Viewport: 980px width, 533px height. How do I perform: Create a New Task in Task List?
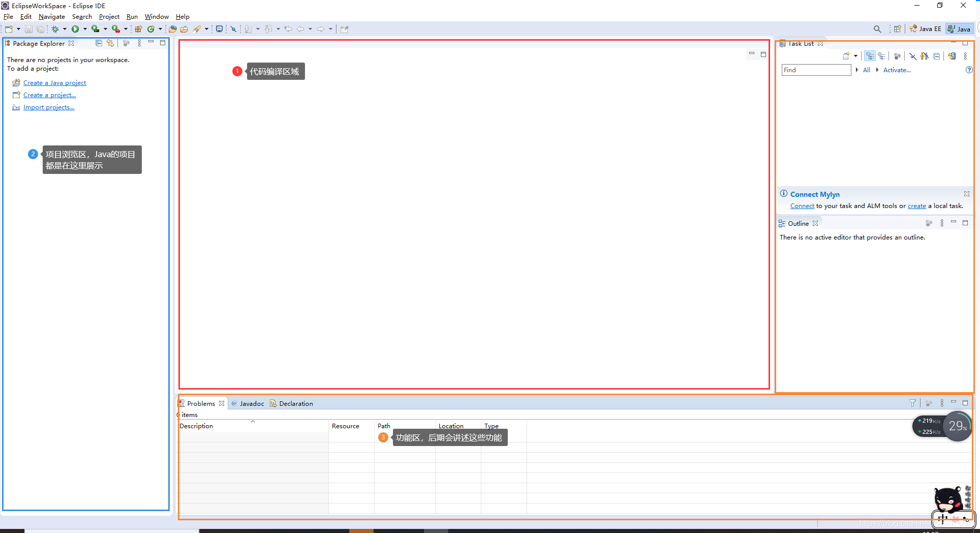[x=846, y=56]
